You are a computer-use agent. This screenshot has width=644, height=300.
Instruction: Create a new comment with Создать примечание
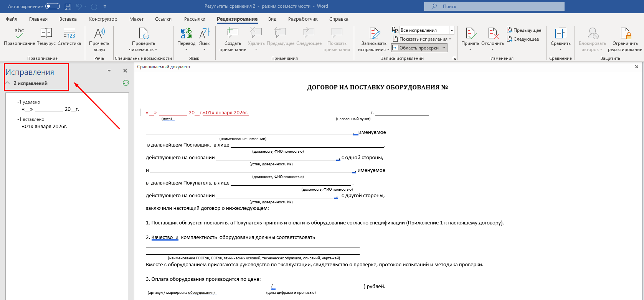(233, 40)
